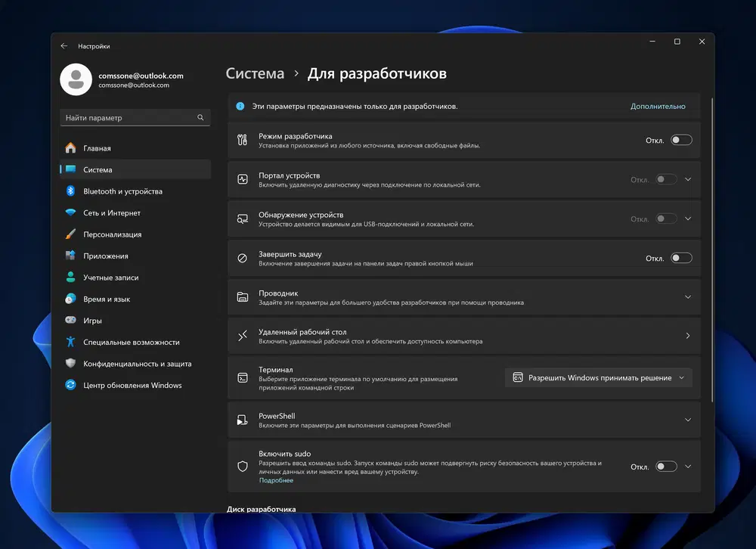Image resolution: width=756 pixels, height=549 pixels.
Task: Click the Проводник folder icon
Action: coord(243,297)
